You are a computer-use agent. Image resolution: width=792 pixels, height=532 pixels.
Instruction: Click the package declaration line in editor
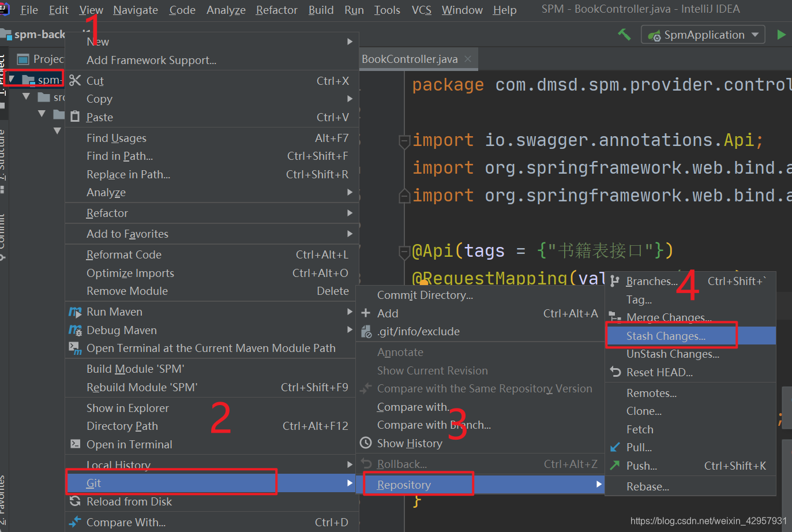[x=602, y=85]
